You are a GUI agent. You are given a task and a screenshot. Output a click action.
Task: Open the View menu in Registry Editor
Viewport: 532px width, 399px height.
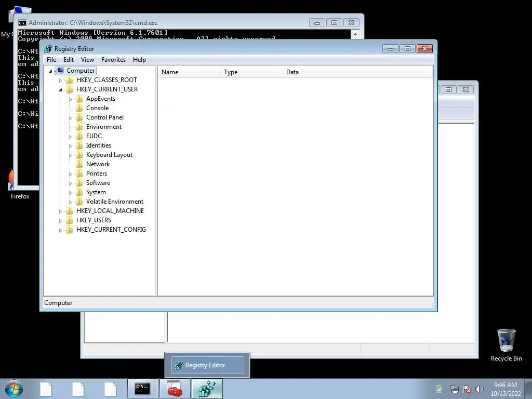coord(87,60)
